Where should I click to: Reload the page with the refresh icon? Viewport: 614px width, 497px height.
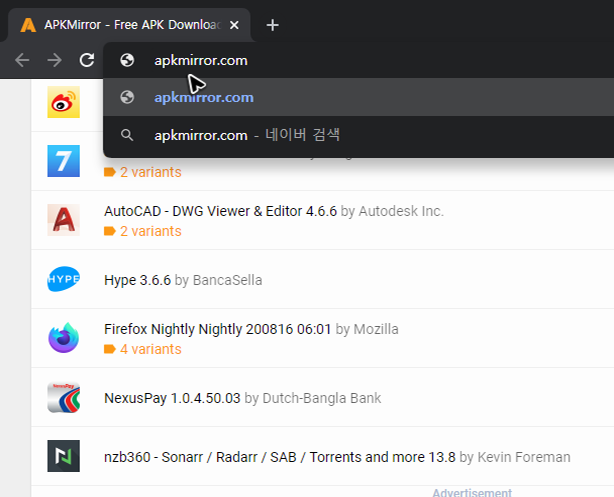point(87,60)
